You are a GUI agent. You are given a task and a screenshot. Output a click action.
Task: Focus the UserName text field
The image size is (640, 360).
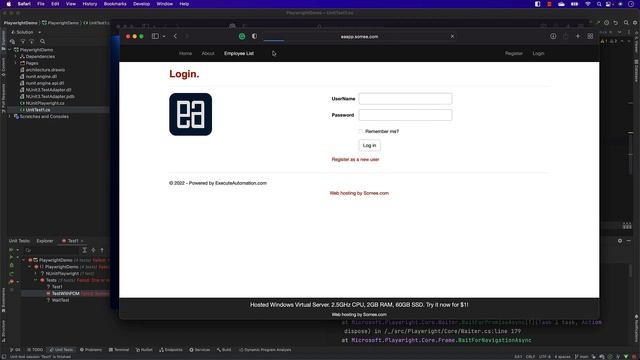point(405,98)
